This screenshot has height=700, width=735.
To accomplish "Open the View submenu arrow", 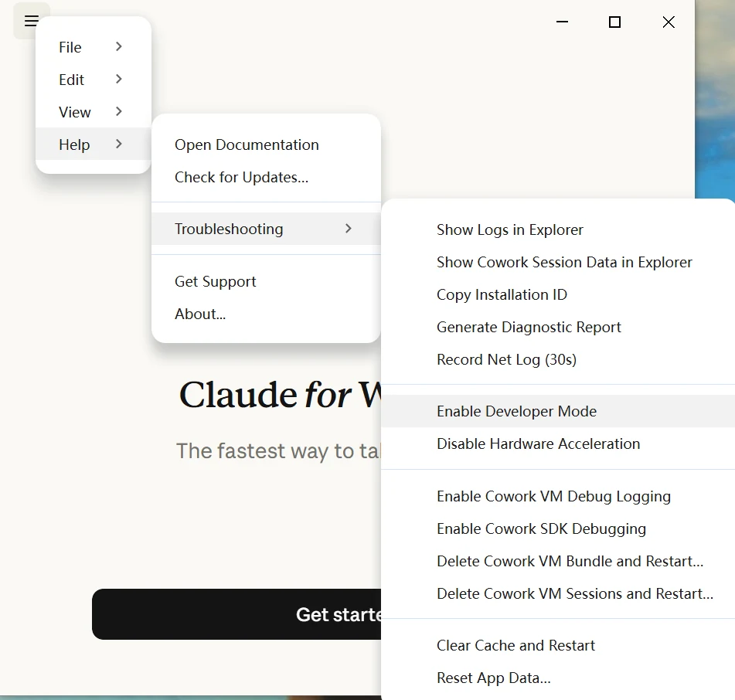I will click(118, 111).
